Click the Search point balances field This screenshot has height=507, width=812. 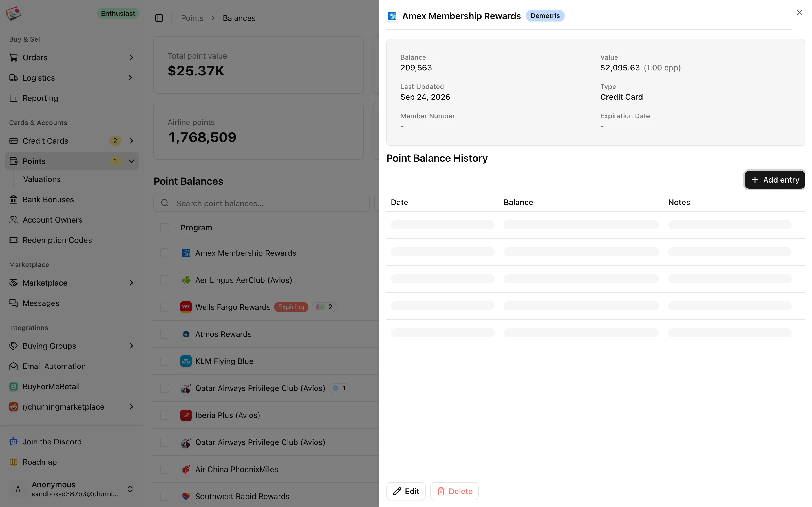pos(261,203)
